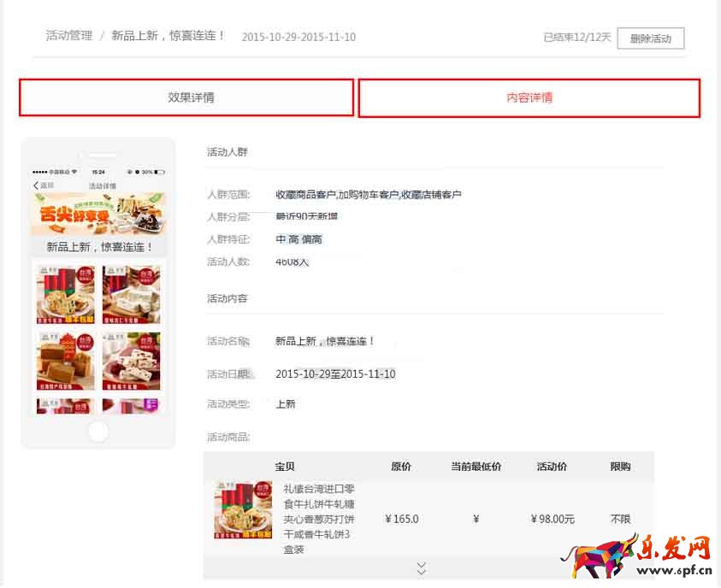This screenshot has width=721, height=588.
Task: Select the brown cake product in phone preview
Action: pyautogui.click(x=66, y=361)
